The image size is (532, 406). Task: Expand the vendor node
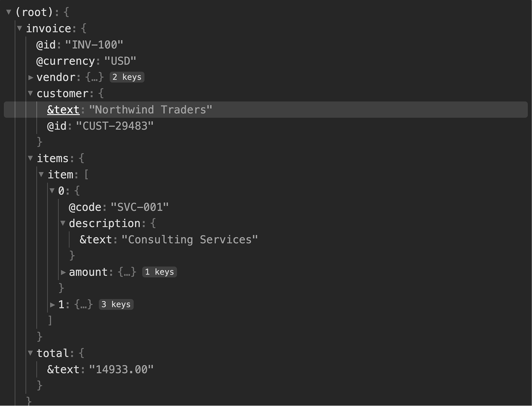tap(31, 77)
